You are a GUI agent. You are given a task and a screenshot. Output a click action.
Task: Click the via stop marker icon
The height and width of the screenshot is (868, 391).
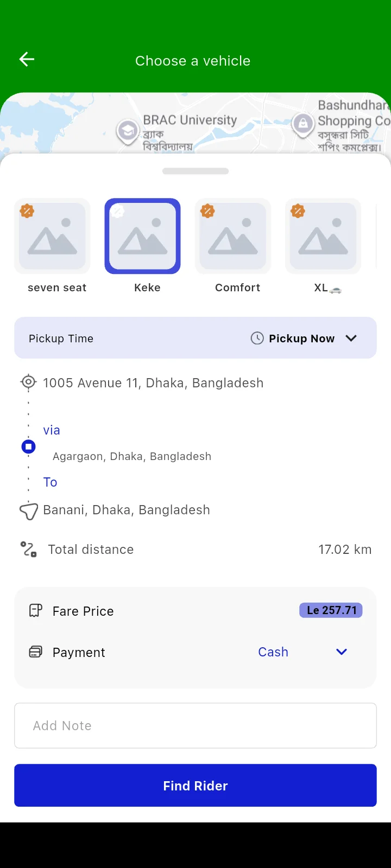point(28,447)
